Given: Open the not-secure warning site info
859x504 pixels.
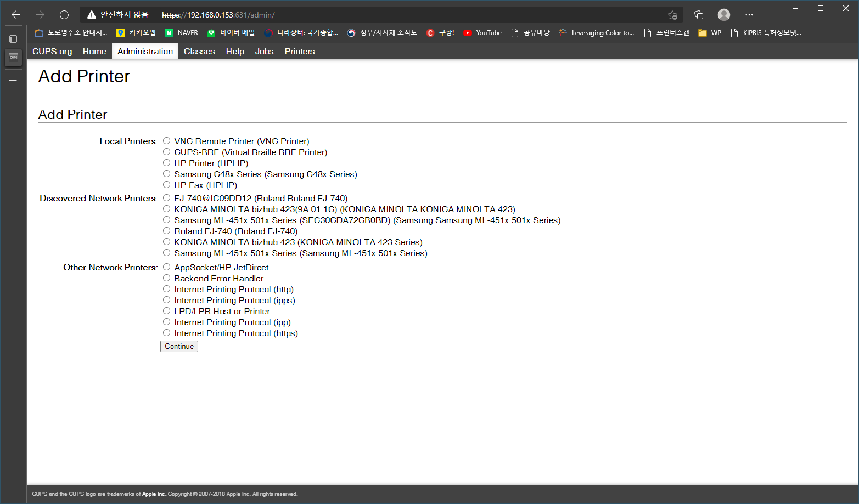Looking at the screenshot, I should pyautogui.click(x=117, y=15).
